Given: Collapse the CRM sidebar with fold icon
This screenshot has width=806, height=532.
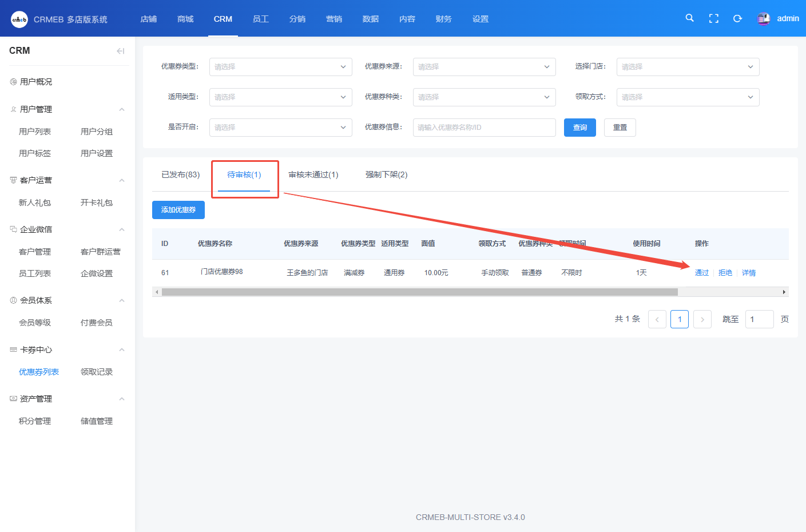Looking at the screenshot, I should coord(120,51).
